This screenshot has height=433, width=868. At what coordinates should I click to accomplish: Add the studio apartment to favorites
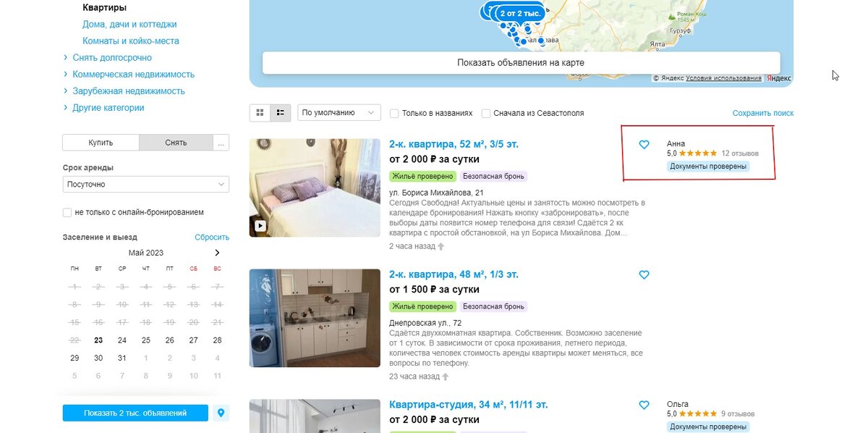point(644,405)
